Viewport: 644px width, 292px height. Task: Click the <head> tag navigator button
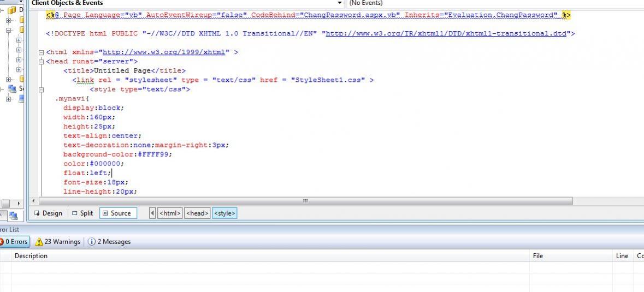pos(197,213)
